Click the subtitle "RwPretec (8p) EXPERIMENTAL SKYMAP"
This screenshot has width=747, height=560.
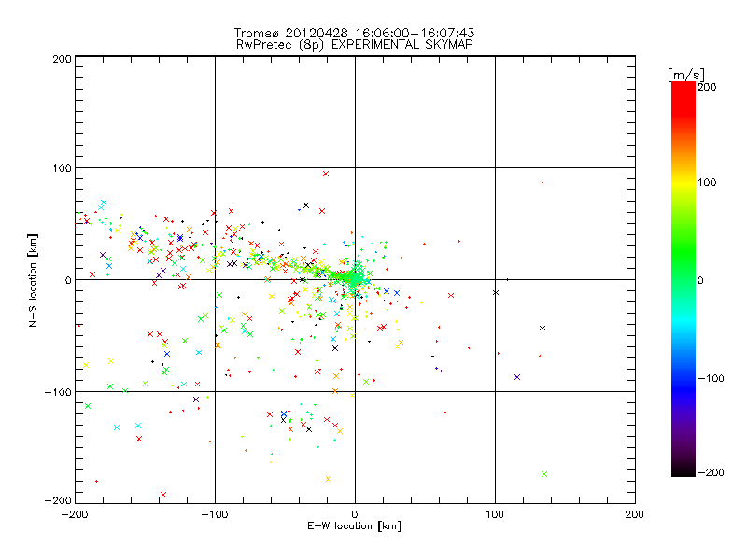tap(354, 45)
